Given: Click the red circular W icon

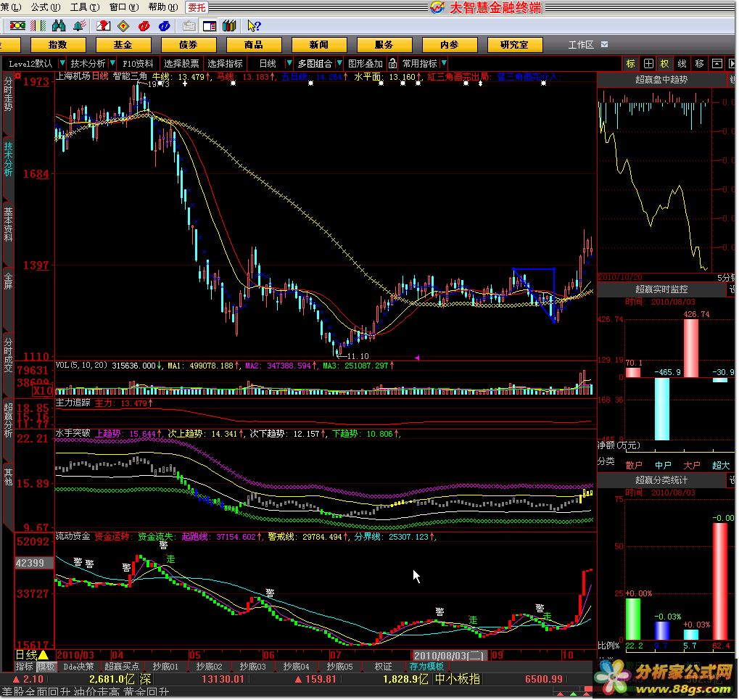Looking at the screenshot, I should (x=144, y=26).
